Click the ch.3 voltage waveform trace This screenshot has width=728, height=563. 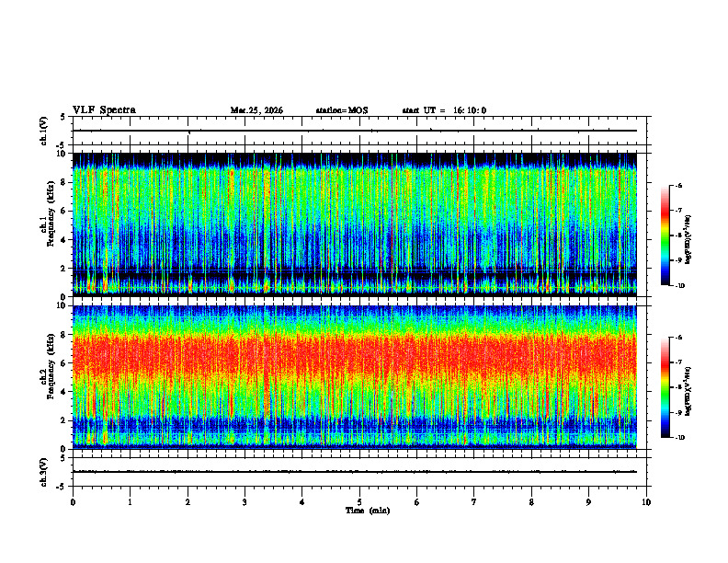[355, 472]
